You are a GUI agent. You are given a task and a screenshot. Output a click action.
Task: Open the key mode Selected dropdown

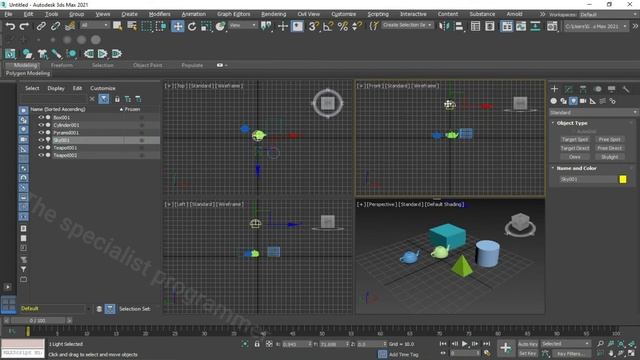[x=565, y=344]
